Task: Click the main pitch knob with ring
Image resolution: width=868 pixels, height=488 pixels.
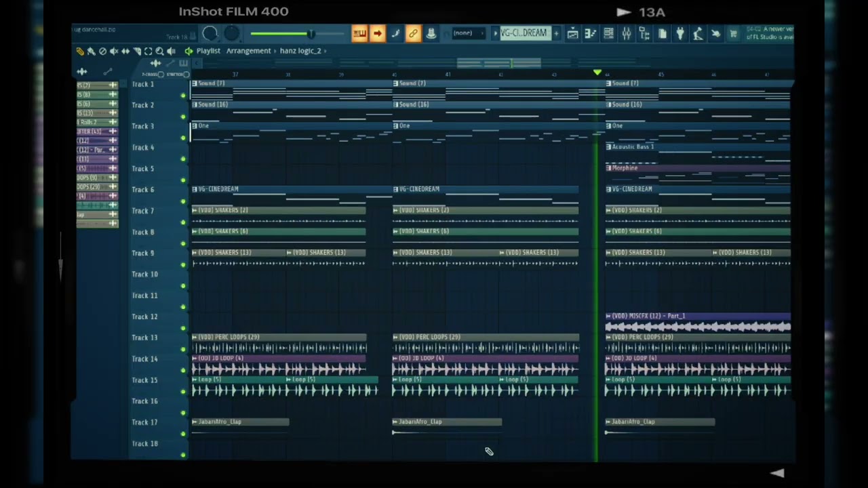Action: pyautogui.click(x=210, y=34)
